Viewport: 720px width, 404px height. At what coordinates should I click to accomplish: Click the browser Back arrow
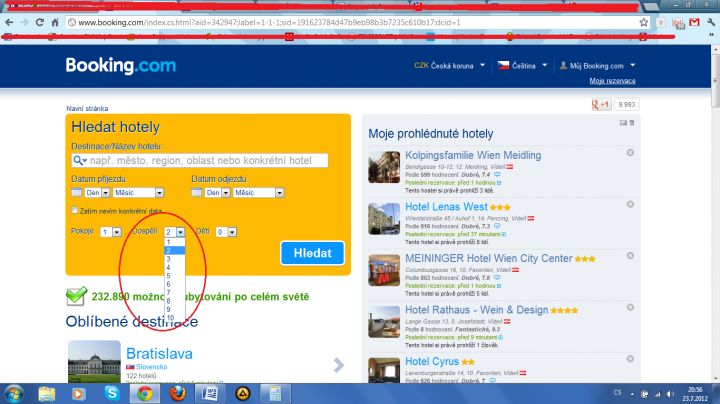click(9, 22)
